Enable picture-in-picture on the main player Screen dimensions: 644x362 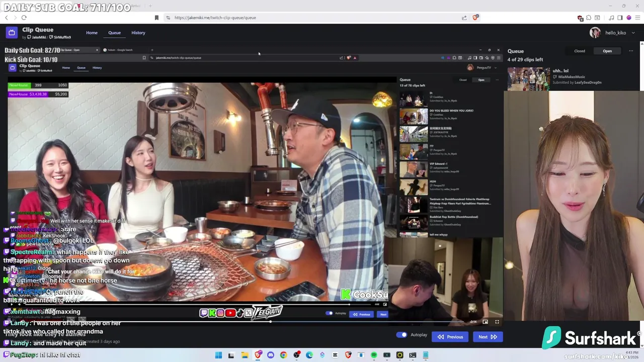(x=486, y=322)
